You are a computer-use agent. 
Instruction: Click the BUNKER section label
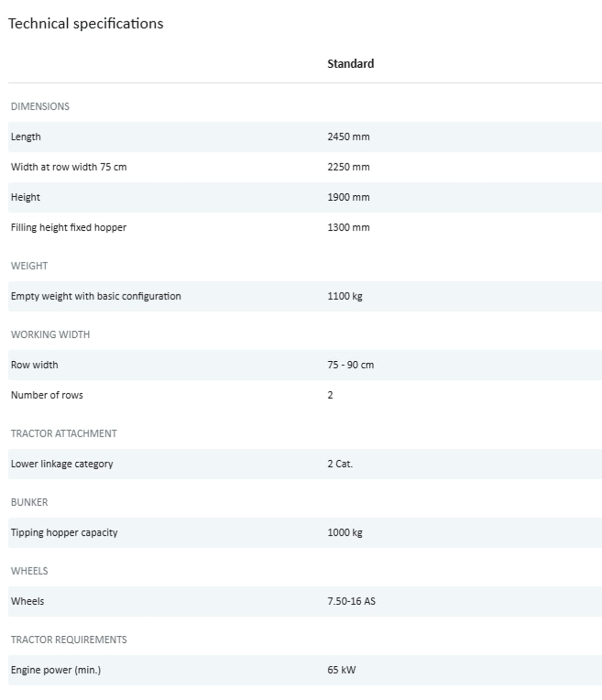pyautogui.click(x=29, y=502)
